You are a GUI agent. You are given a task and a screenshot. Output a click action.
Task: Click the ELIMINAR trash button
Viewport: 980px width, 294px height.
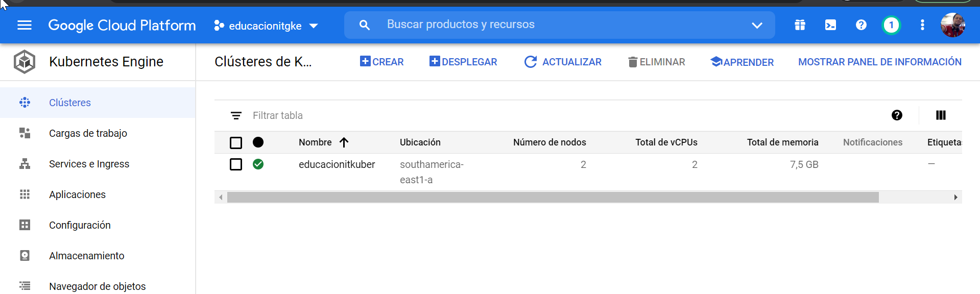(656, 62)
